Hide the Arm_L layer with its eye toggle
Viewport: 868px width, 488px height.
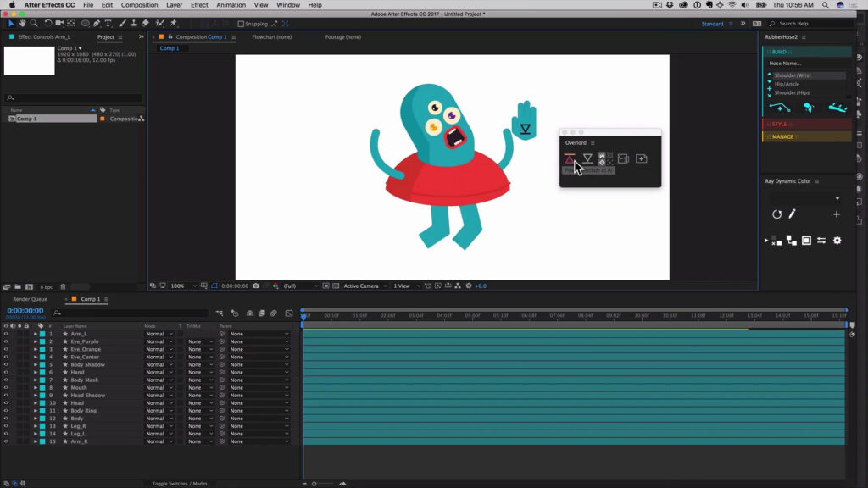[4, 334]
